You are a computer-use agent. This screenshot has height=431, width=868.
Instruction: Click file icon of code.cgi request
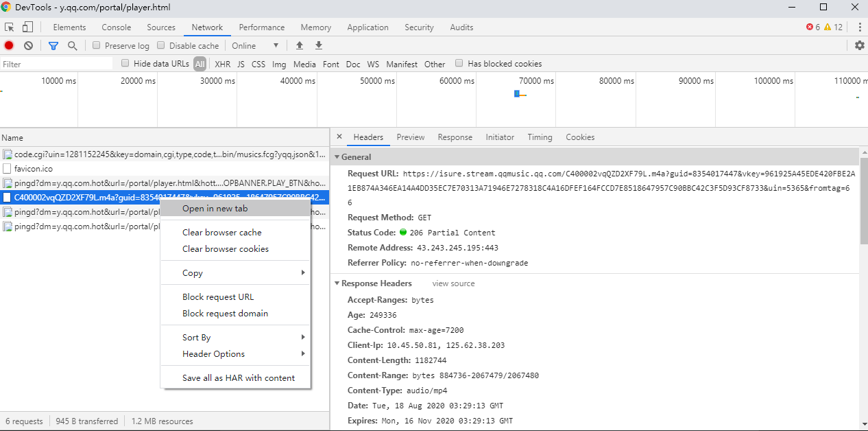(7, 154)
